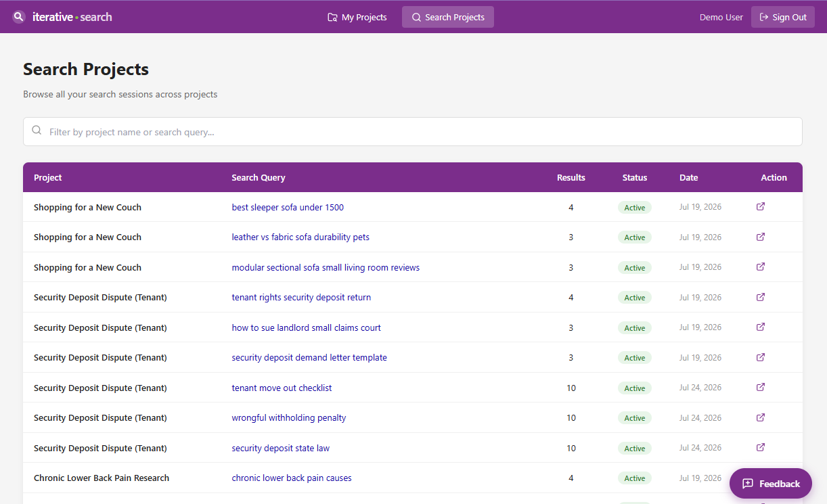Click the Project column header
The image size is (827, 504).
(x=48, y=178)
